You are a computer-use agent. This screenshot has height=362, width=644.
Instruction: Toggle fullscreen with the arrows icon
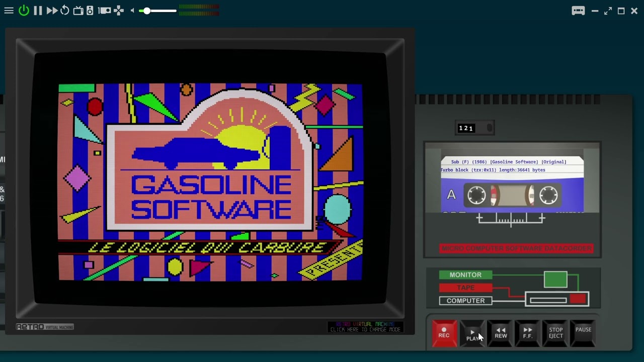pos(608,11)
